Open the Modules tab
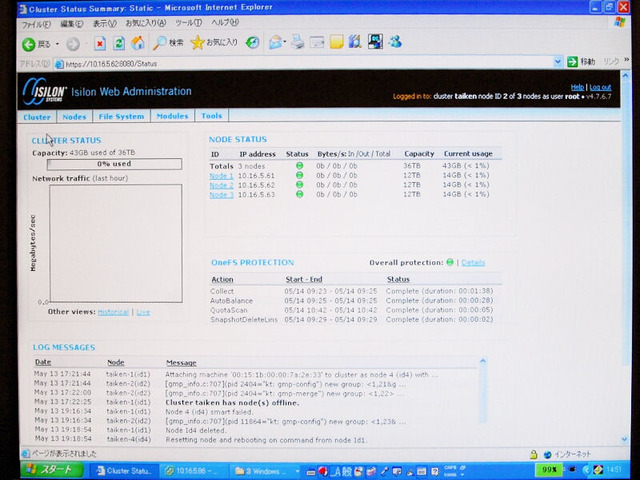 (172, 116)
